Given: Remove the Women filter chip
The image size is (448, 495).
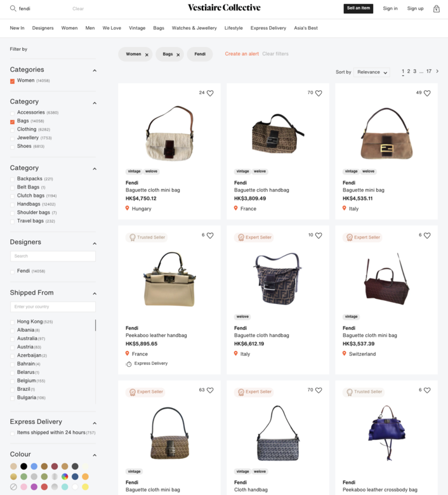Looking at the screenshot, I should point(147,55).
